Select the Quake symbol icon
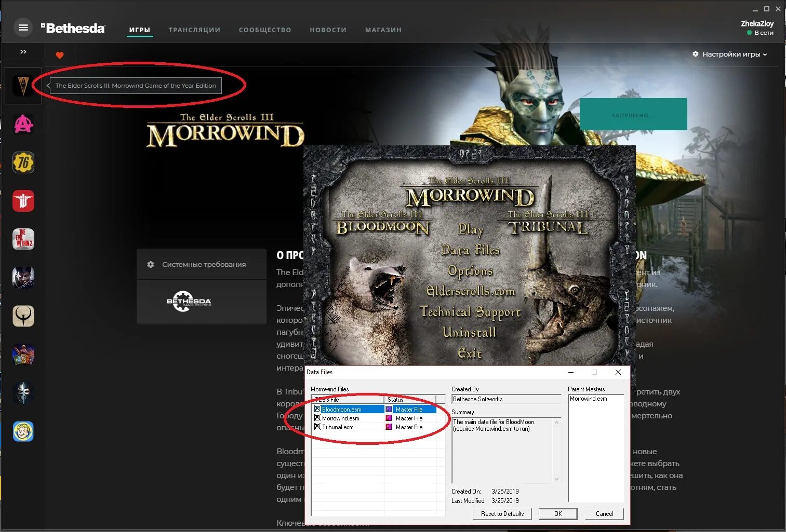 (x=23, y=316)
